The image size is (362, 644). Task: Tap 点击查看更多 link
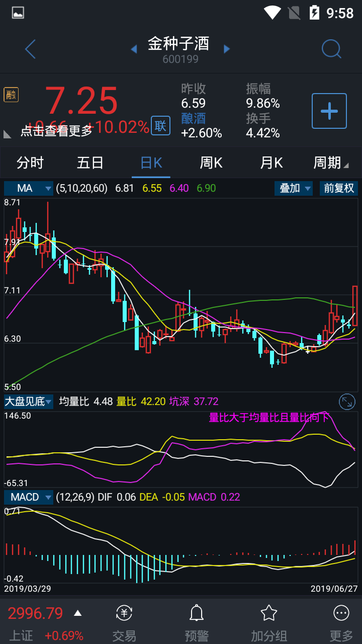pyautogui.click(x=56, y=131)
